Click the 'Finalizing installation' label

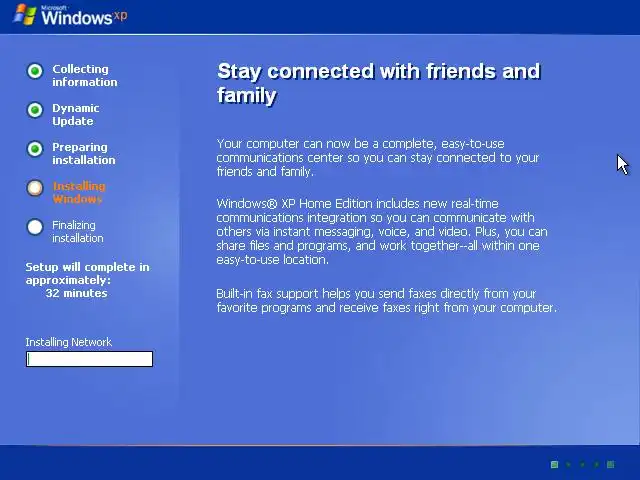point(78,231)
